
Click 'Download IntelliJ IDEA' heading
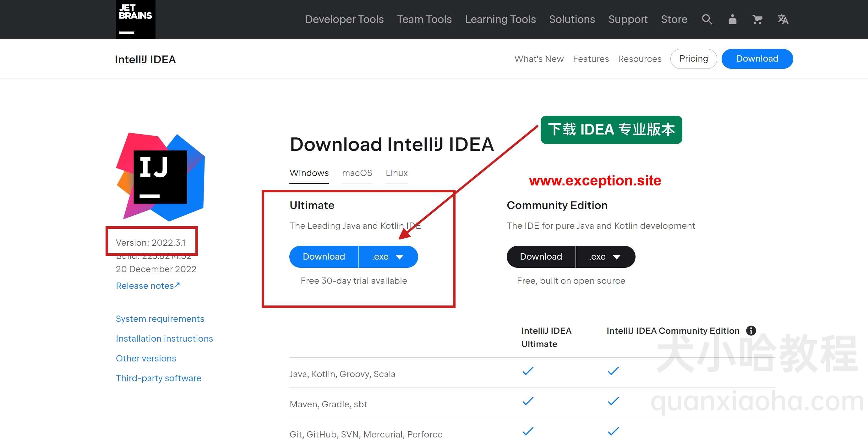[x=392, y=144]
